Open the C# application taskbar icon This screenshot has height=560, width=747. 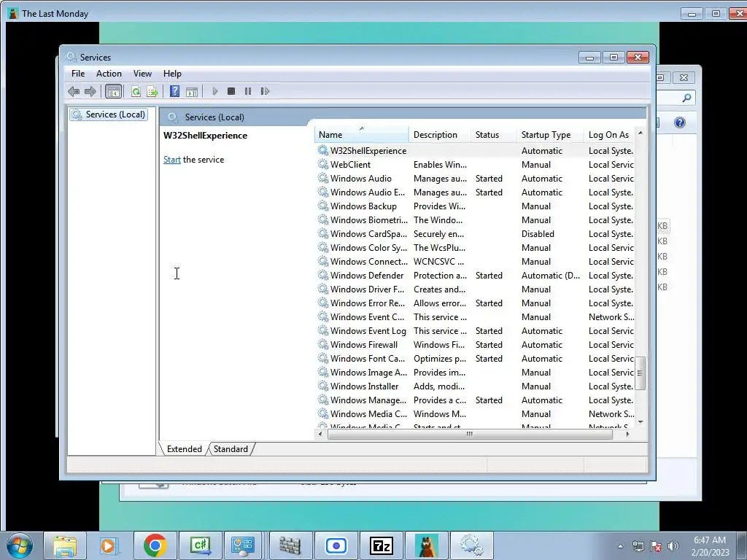[200, 545]
